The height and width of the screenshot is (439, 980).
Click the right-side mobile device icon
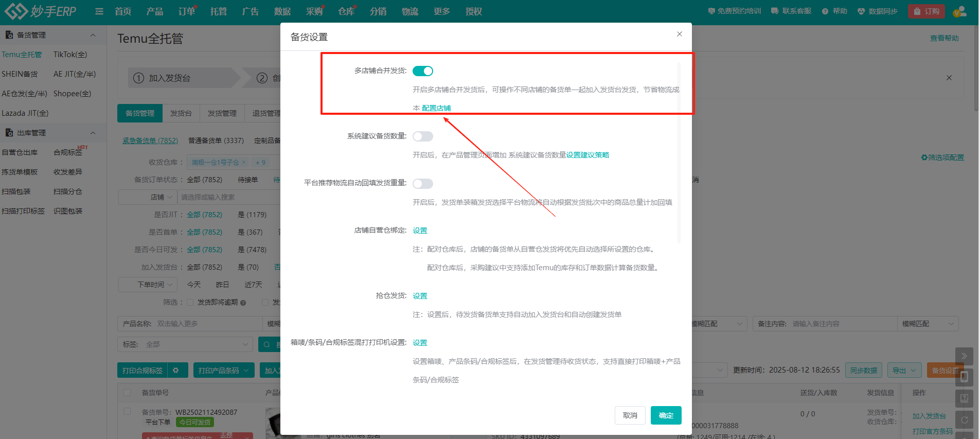pyautogui.click(x=964, y=377)
